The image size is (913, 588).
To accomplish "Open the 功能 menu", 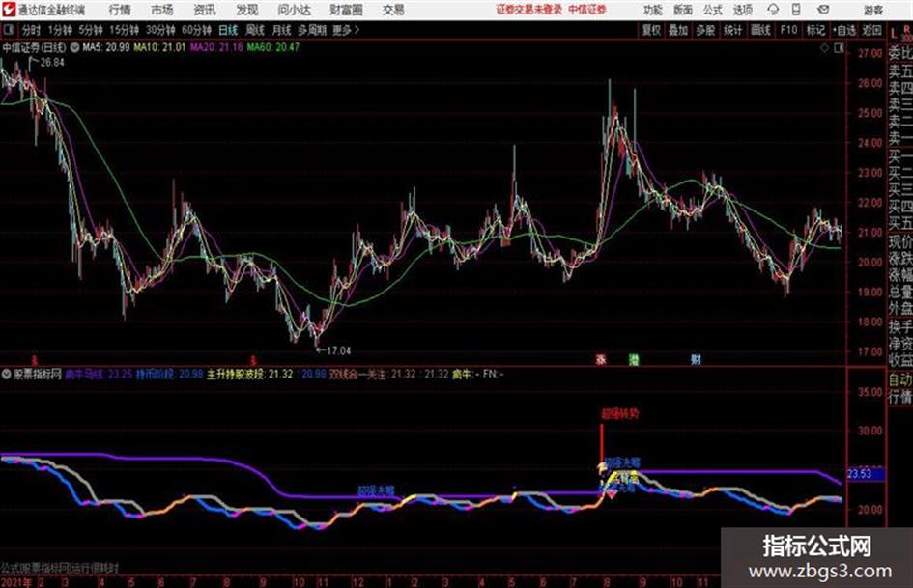I will click(653, 10).
